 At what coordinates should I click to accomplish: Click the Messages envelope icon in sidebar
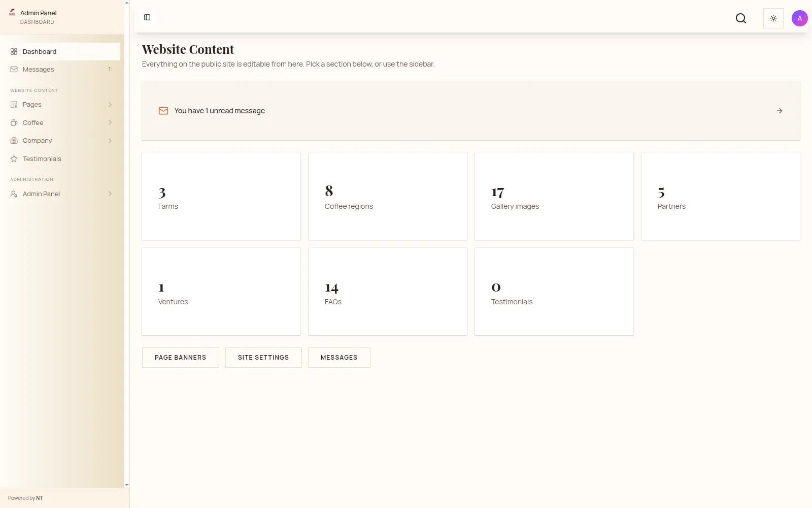pyautogui.click(x=14, y=69)
